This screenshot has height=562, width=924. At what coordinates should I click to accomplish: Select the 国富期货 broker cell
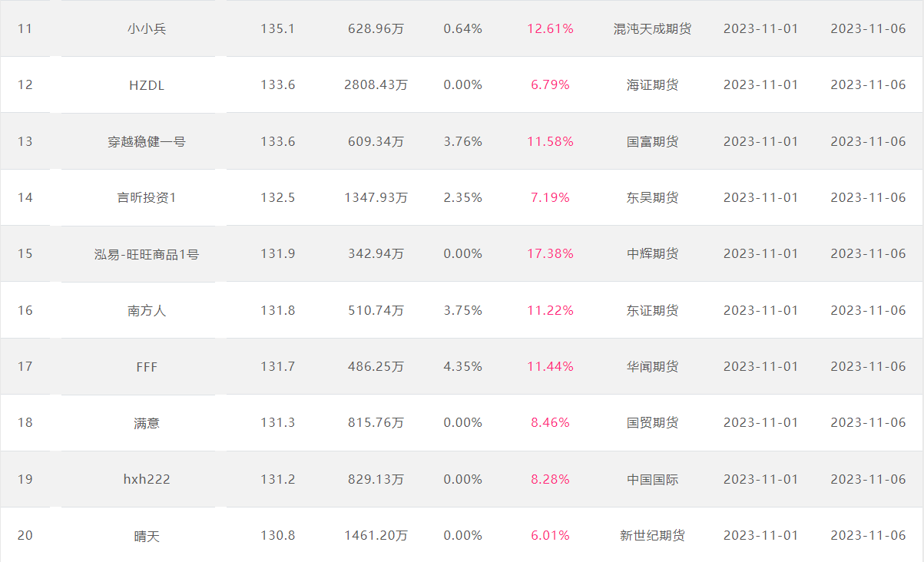tap(652, 141)
